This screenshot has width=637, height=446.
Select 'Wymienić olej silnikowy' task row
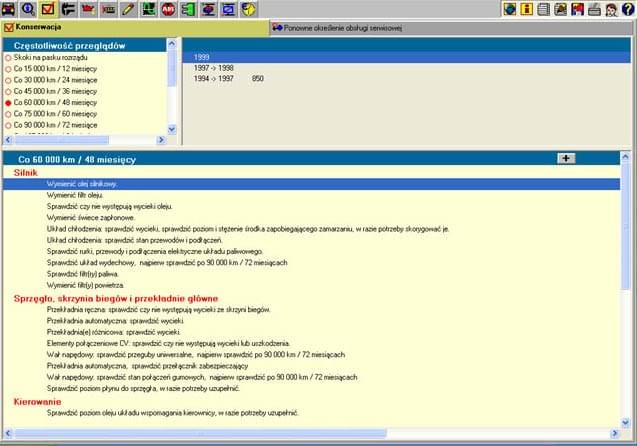(x=83, y=185)
